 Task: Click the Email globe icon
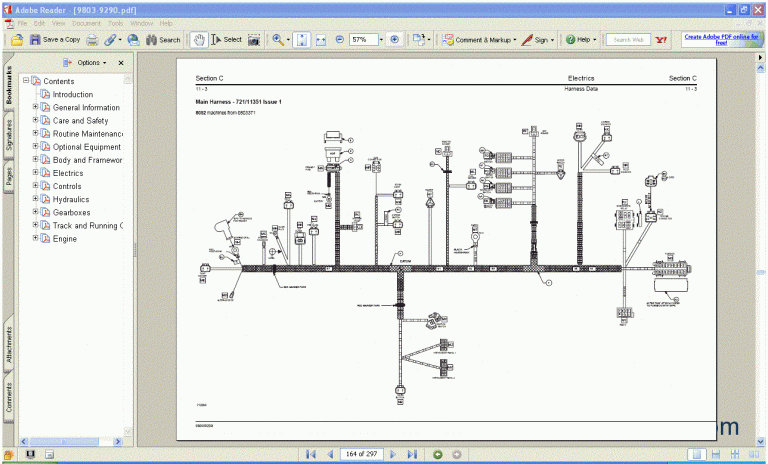click(x=133, y=40)
